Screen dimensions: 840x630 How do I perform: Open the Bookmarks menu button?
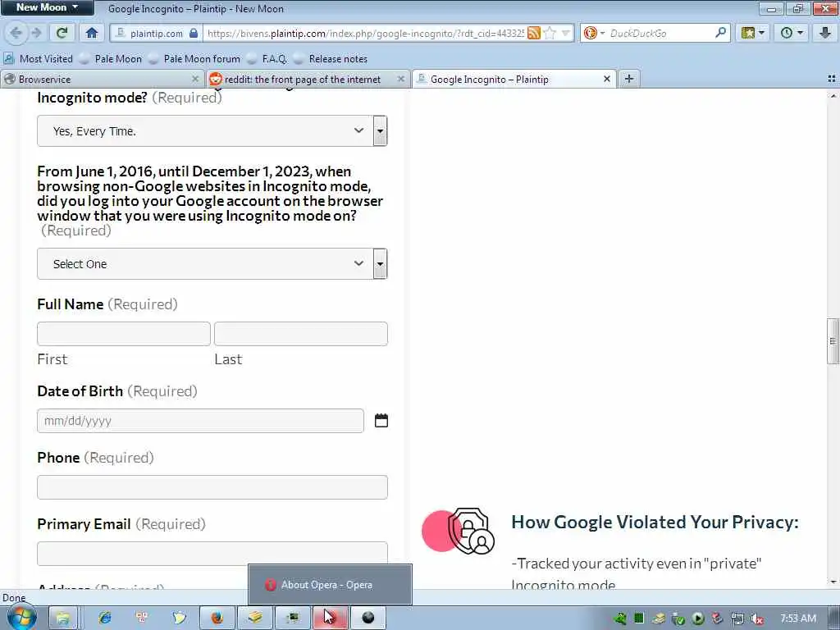click(753, 33)
